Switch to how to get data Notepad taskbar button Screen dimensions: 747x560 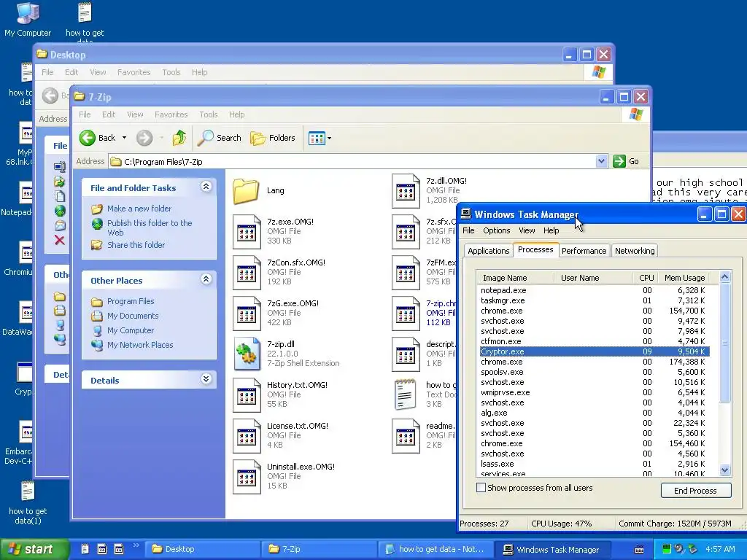click(x=436, y=550)
